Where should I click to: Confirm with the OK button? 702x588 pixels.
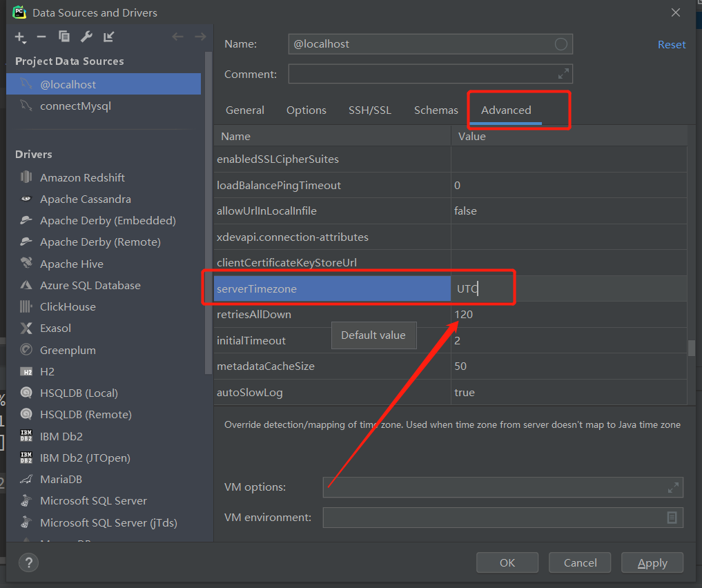507,562
